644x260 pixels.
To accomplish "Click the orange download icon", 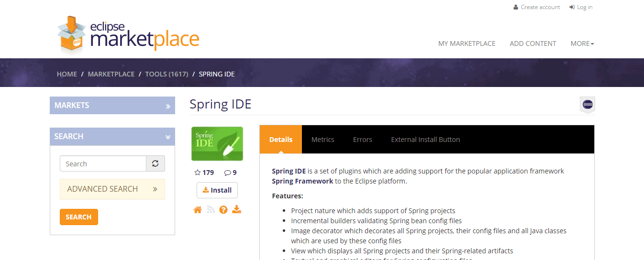I will tap(237, 209).
